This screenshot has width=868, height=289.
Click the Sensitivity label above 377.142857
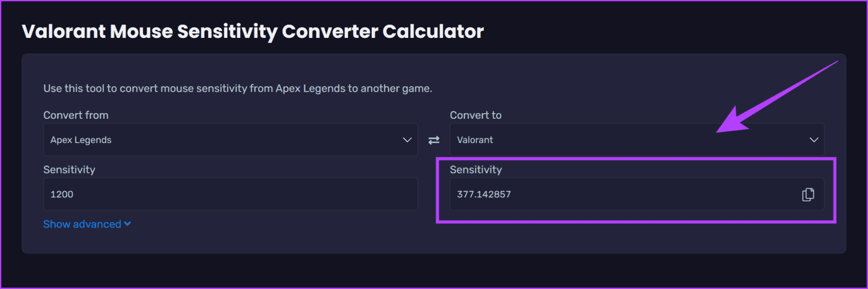pyautogui.click(x=476, y=169)
